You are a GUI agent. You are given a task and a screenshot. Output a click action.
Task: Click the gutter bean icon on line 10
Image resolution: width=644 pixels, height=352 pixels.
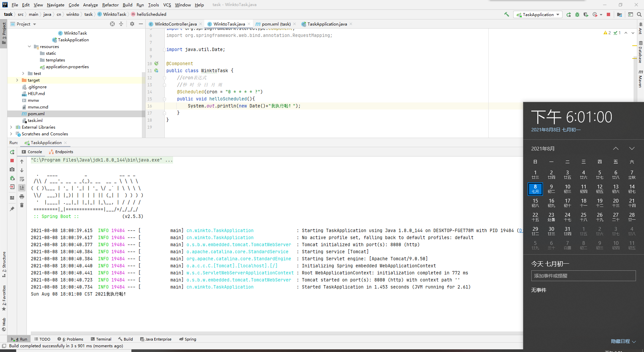click(156, 63)
